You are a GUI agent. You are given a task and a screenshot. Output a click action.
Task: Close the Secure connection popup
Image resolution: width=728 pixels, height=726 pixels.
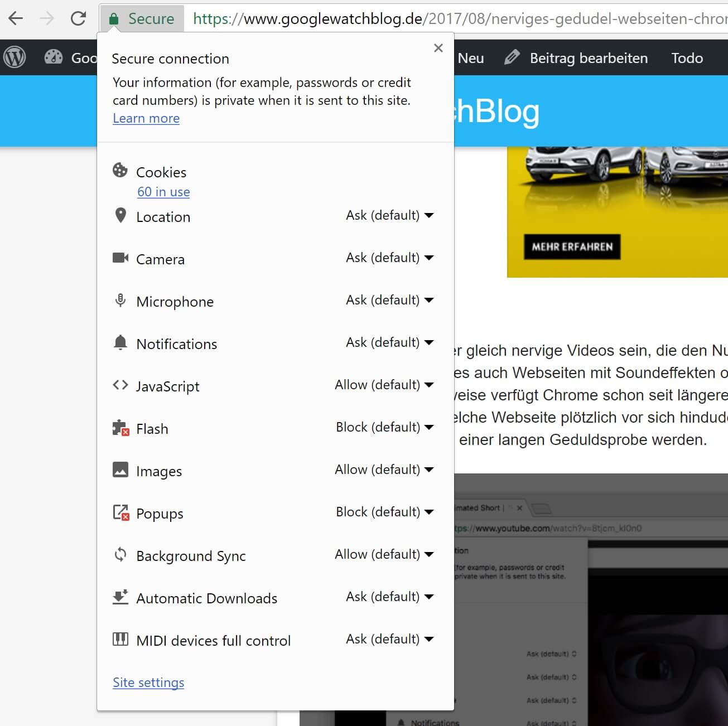click(x=438, y=48)
